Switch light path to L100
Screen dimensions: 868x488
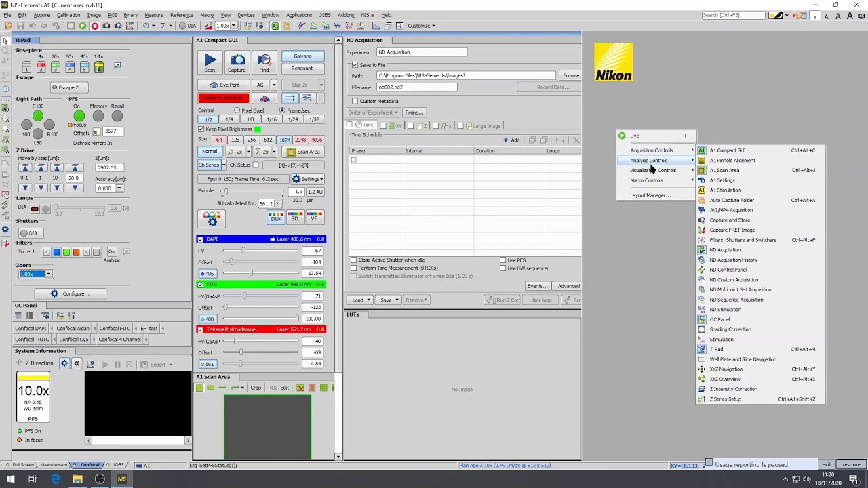pos(26,125)
